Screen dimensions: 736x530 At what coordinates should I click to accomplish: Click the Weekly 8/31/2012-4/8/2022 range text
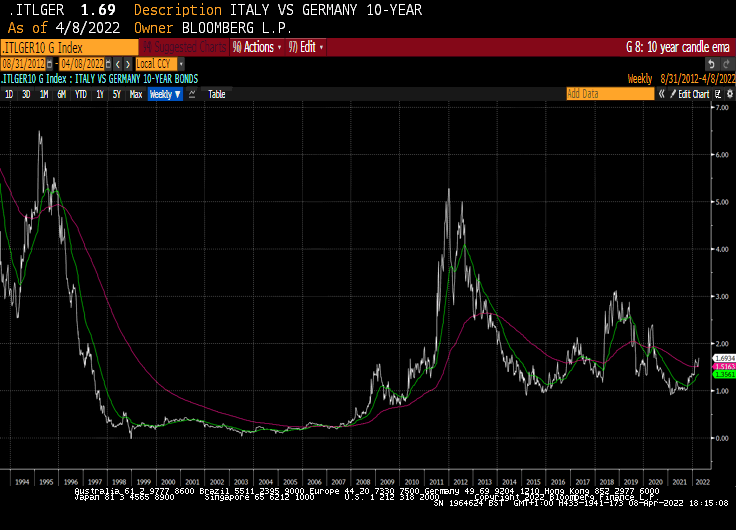tap(682, 79)
